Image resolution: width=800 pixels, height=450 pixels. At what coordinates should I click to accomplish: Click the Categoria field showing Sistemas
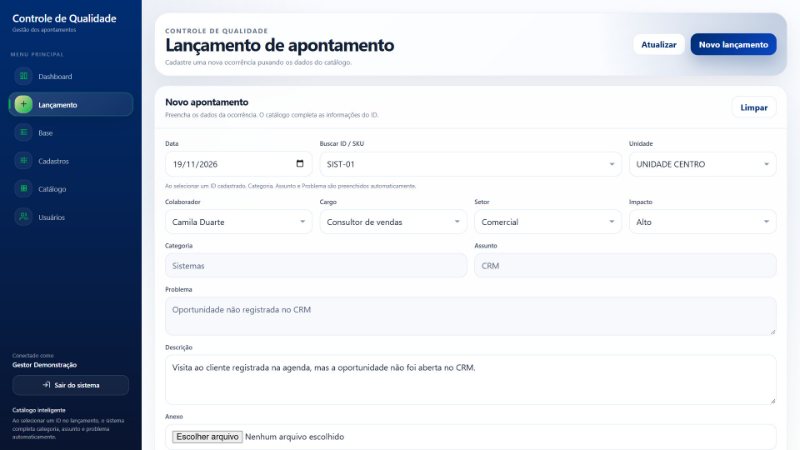pyautogui.click(x=316, y=266)
